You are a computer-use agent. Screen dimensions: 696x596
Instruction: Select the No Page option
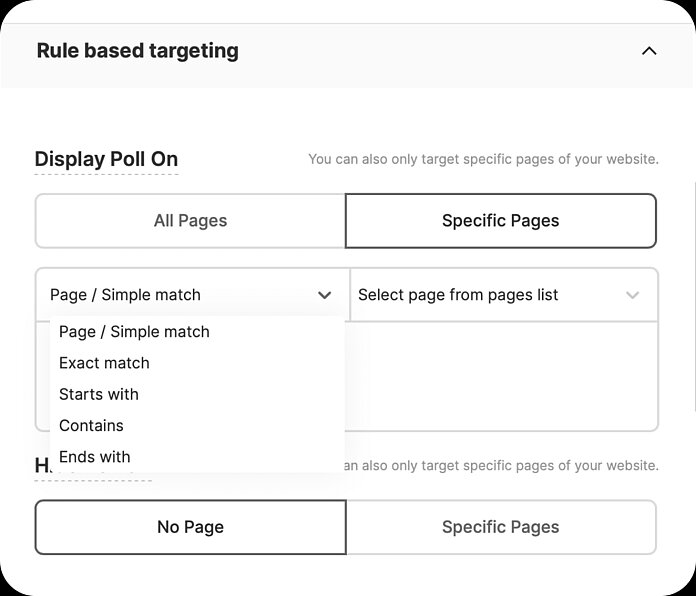[x=190, y=527]
